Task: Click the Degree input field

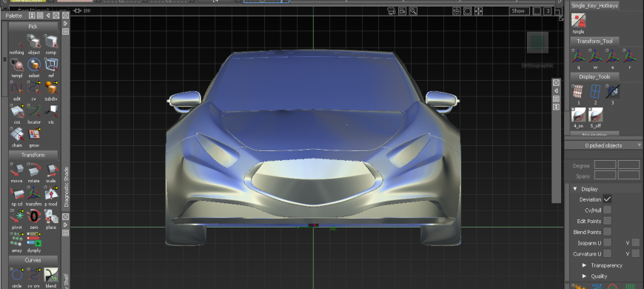Action: [x=605, y=165]
